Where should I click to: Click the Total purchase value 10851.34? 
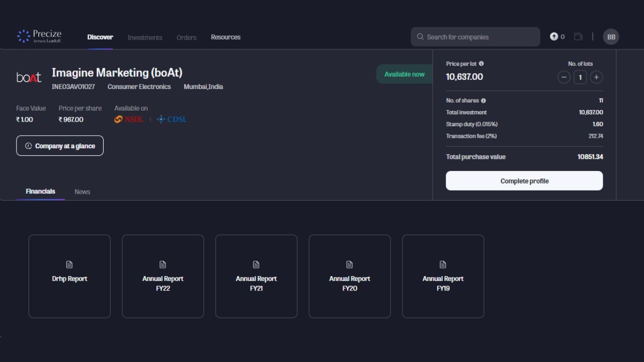click(x=590, y=157)
